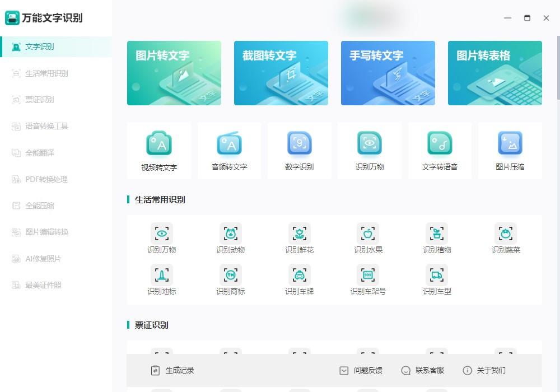Close the 万能文字识别 window

coord(546,18)
